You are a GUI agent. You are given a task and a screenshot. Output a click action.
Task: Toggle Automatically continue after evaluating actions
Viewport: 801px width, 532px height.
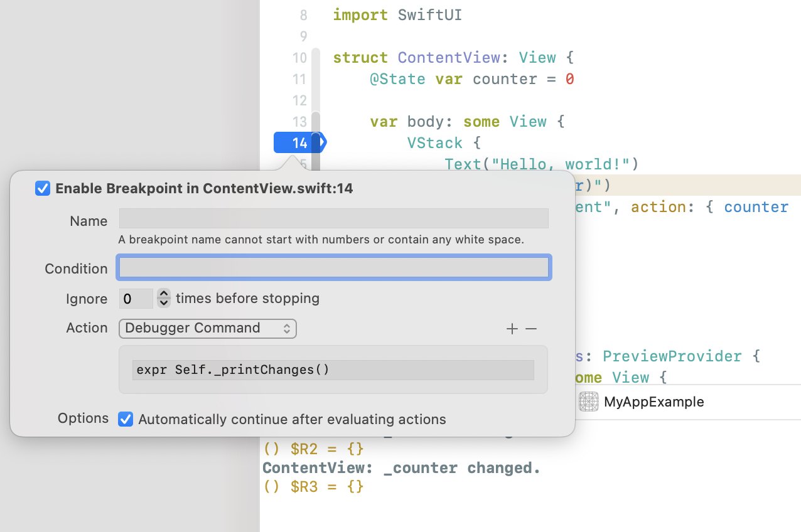[126, 419]
